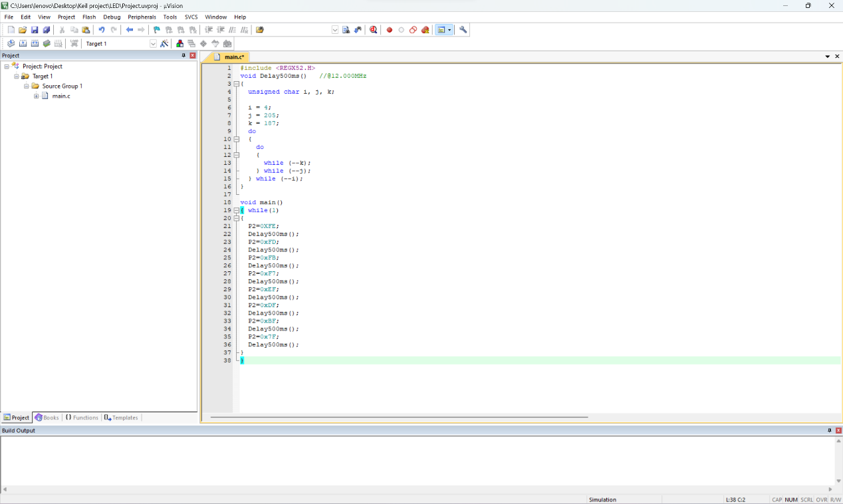Open the Configuration wrench icon
Screen dimensions: 843x504
(x=463, y=30)
